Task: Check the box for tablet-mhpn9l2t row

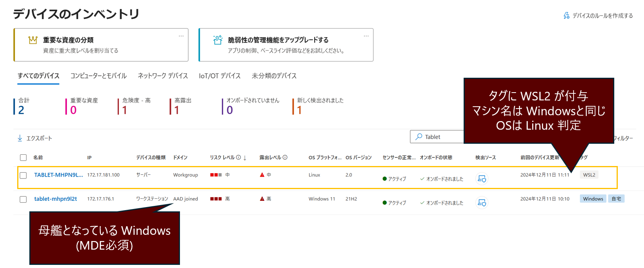Action: (x=23, y=199)
